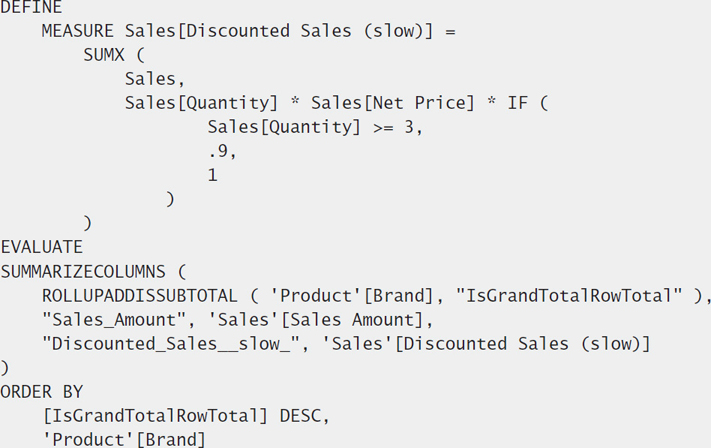Screen dimensions: 711x448
Task: Click the "Sales_Amount" string literal
Action: click(114, 320)
